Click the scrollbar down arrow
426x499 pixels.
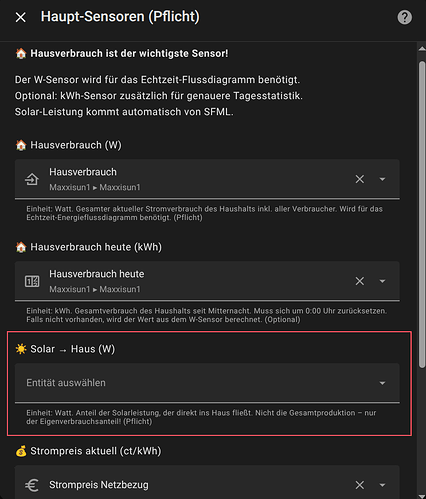(x=422, y=496)
